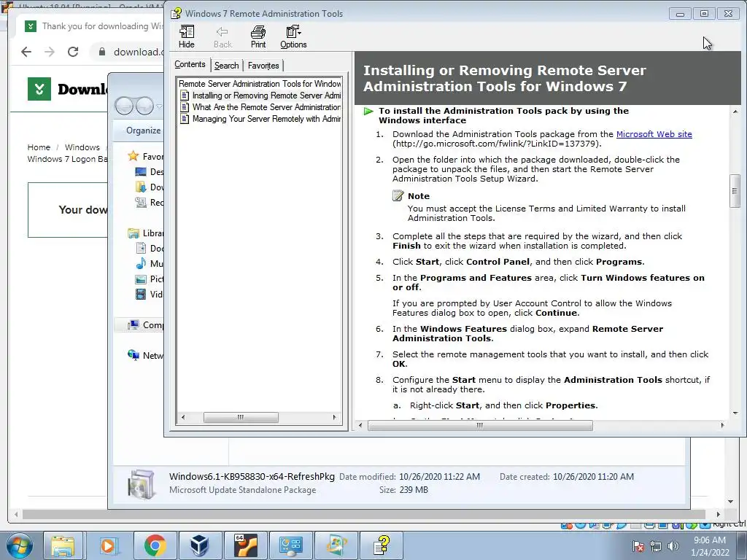Open 'Installing or Removing Remote Server' topic
The width and height of the screenshot is (747, 560).
(266, 96)
